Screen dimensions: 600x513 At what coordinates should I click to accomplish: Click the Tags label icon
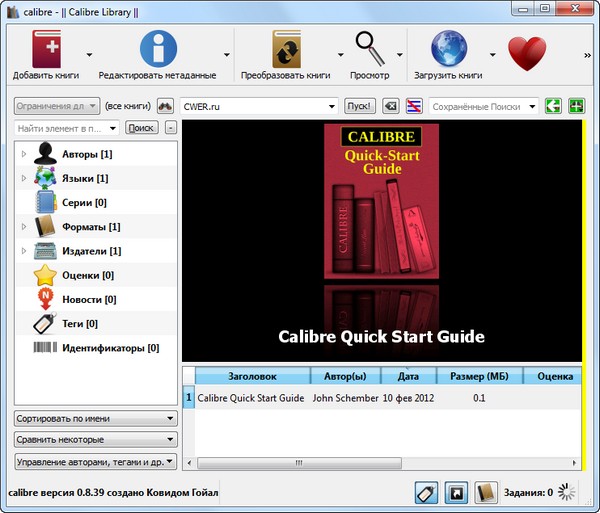45,324
